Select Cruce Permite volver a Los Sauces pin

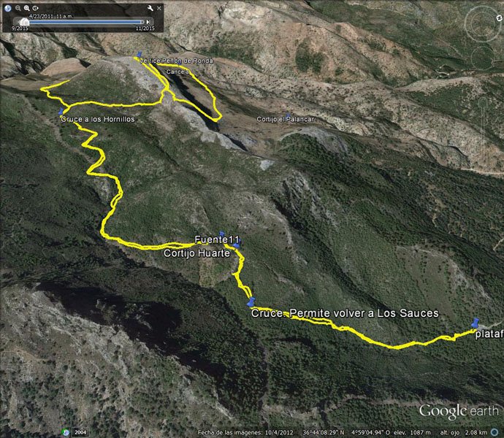tap(251, 302)
